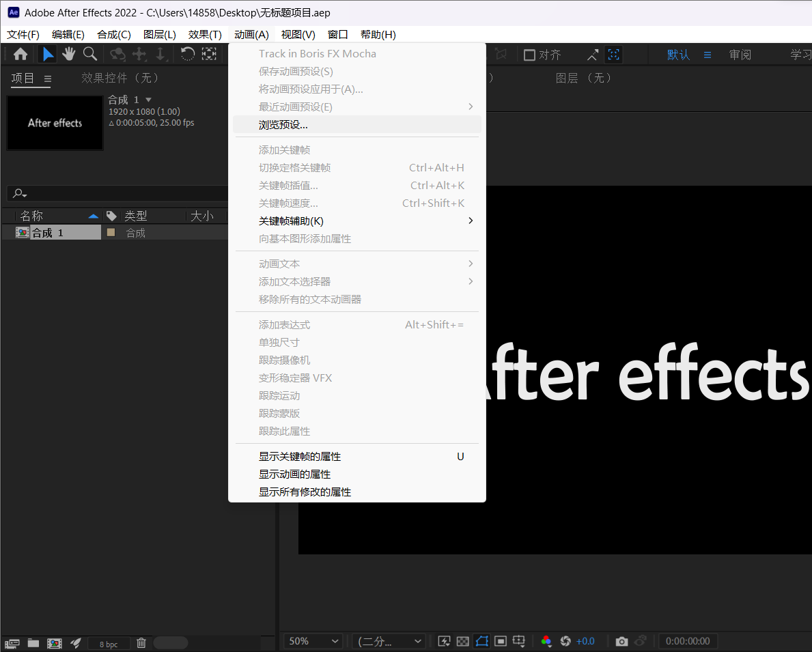This screenshot has height=652, width=812.
Task: Toggle the blue snap-to-features icon
Action: (614, 55)
